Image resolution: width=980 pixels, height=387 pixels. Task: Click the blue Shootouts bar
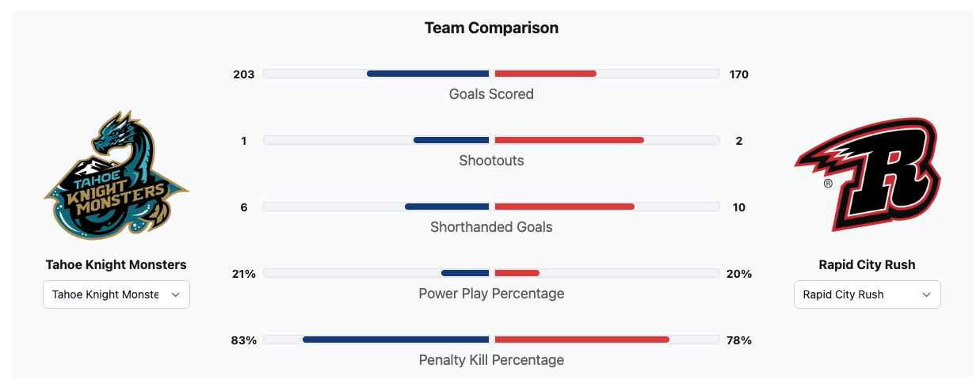point(452,140)
